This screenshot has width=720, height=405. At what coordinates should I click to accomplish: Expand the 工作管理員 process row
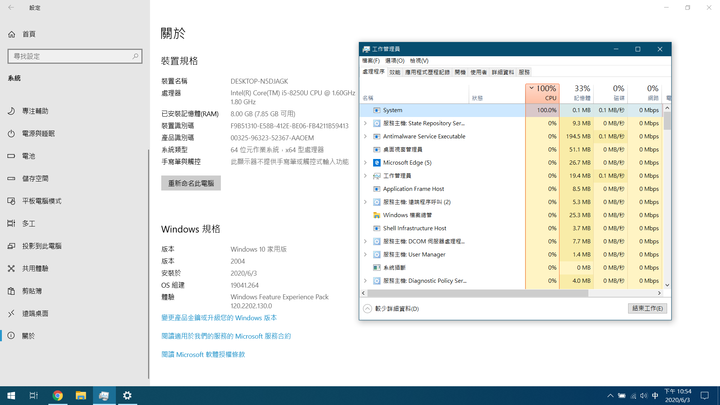click(366, 176)
